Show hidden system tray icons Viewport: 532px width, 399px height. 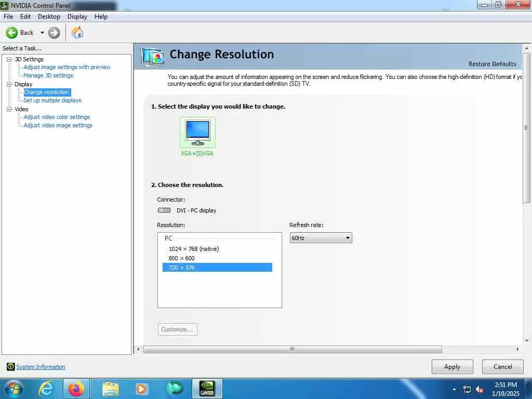454,389
